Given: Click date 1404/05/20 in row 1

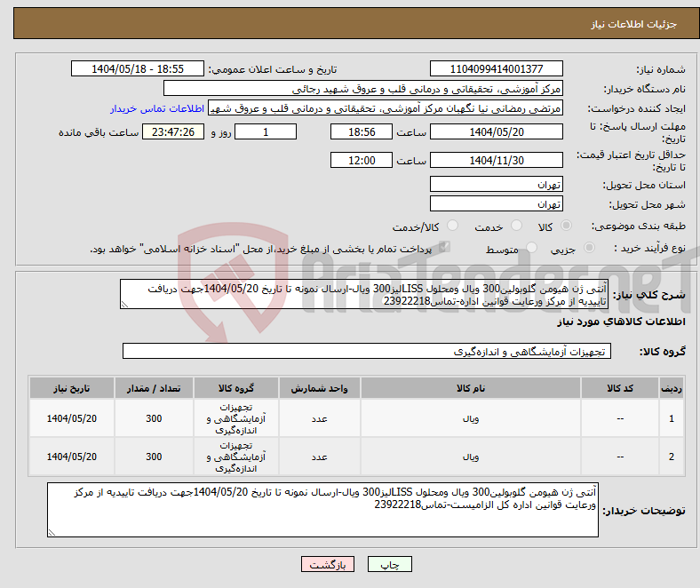Looking at the screenshot, I should tap(72, 418).
